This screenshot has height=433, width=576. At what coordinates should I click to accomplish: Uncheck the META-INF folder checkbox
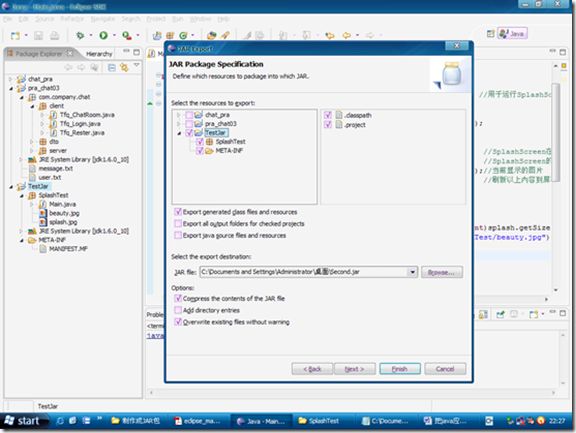[x=199, y=151]
